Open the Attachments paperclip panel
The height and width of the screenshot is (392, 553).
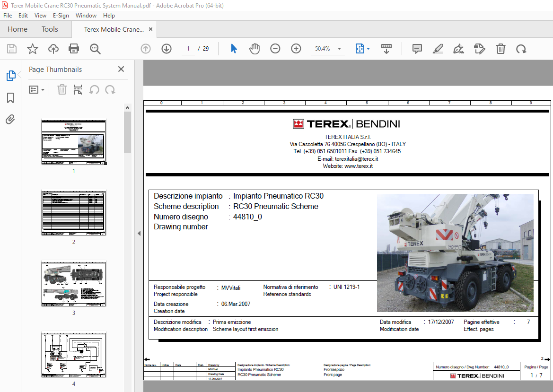pyautogui.click(x=10, y=120)
